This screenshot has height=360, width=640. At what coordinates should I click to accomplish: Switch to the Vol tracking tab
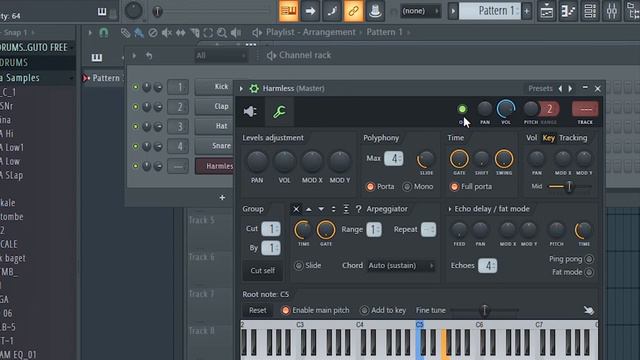point(531,138)
